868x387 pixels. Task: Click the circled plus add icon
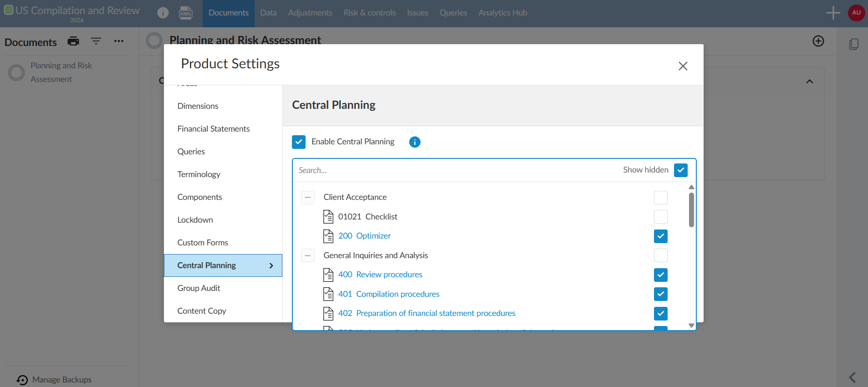(x=818, y=41)
